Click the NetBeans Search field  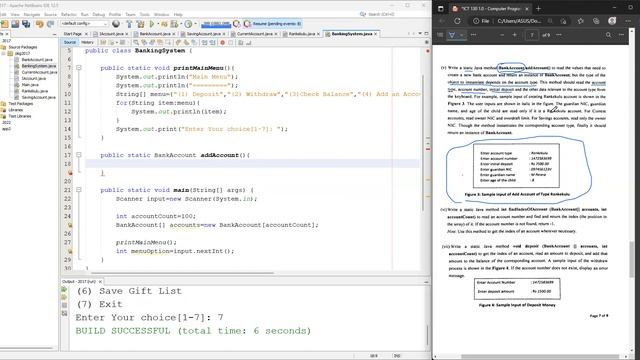381,14
